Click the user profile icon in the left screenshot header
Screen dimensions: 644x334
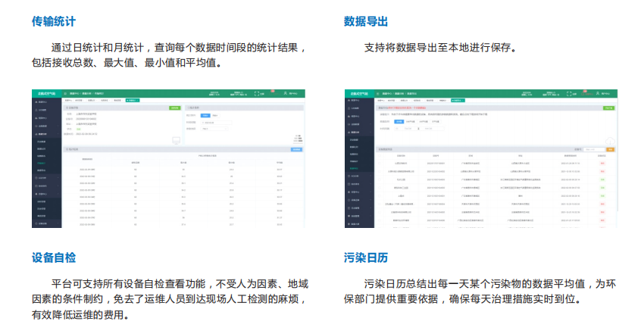coord(286,93)
